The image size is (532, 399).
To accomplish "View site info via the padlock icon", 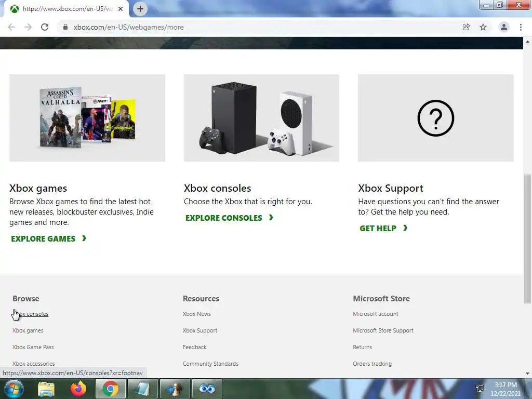I will 65,27.
